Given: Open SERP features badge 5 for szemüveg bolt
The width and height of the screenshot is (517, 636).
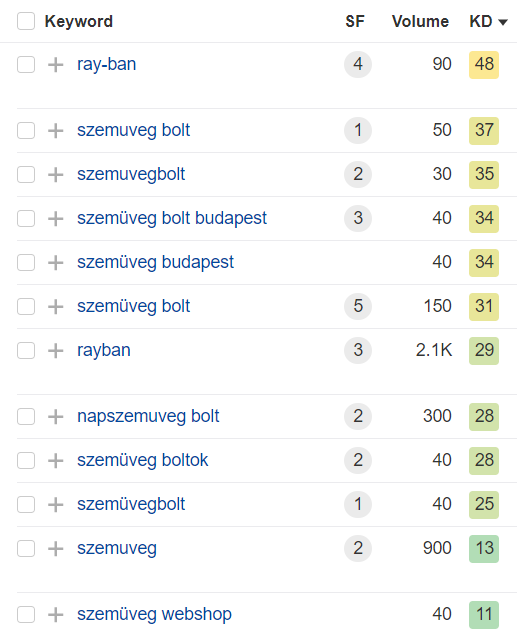Looking at the screenshot, I should coord(358,306).
